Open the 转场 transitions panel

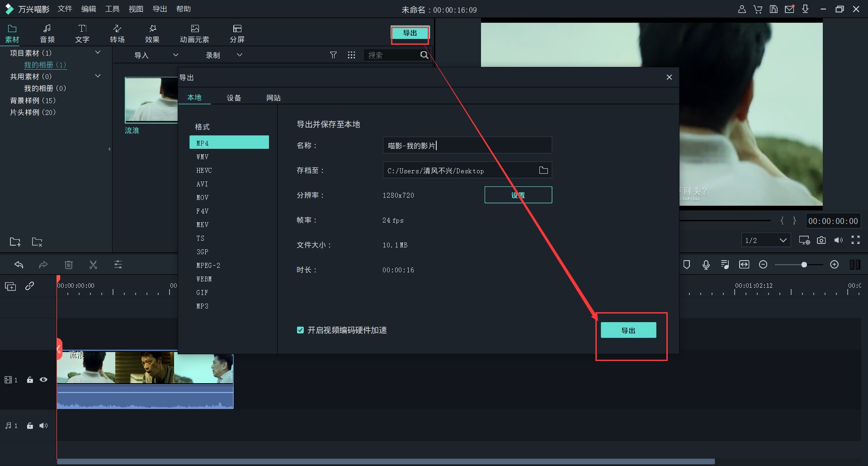[x=117, y=34]
